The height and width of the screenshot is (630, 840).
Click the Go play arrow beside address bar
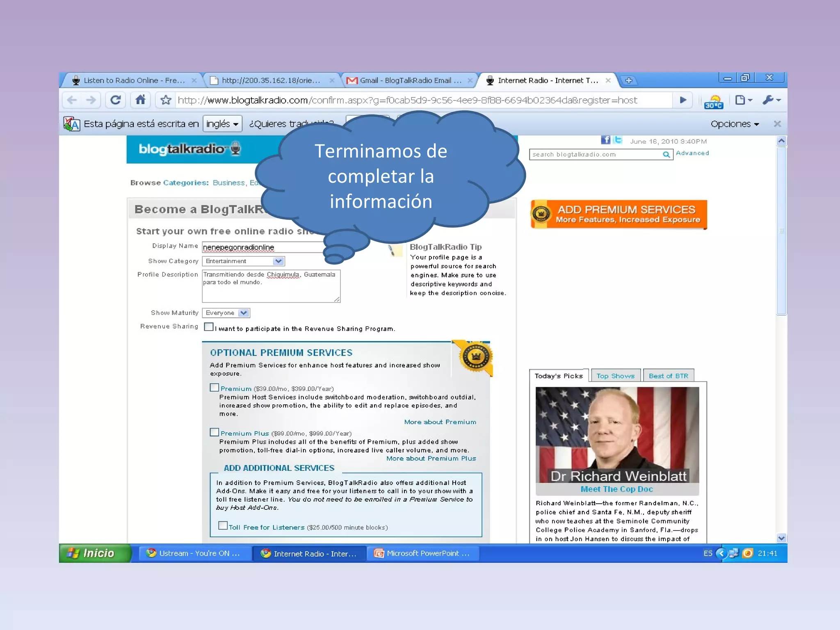click(683, 100)
